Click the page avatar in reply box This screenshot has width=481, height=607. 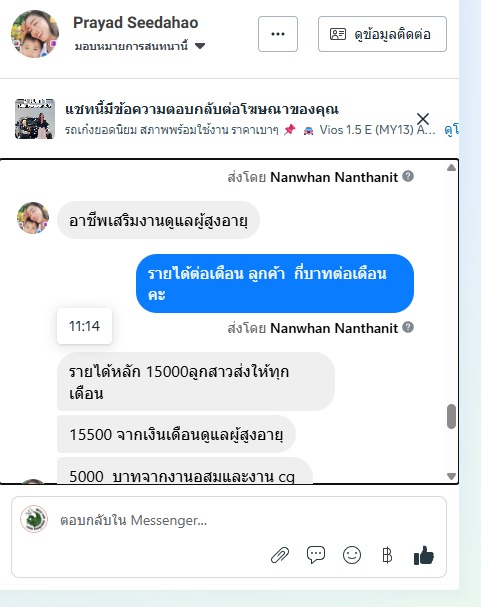34,519
